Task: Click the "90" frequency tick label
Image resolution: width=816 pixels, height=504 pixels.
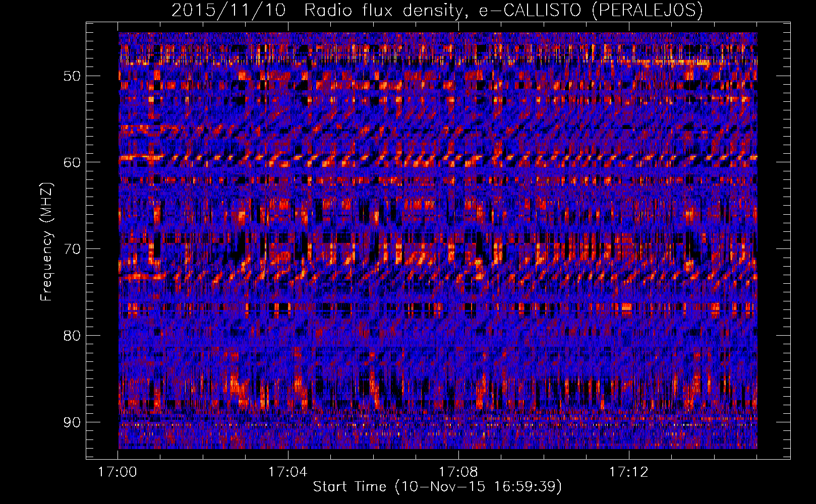Action: coord(72,422)
